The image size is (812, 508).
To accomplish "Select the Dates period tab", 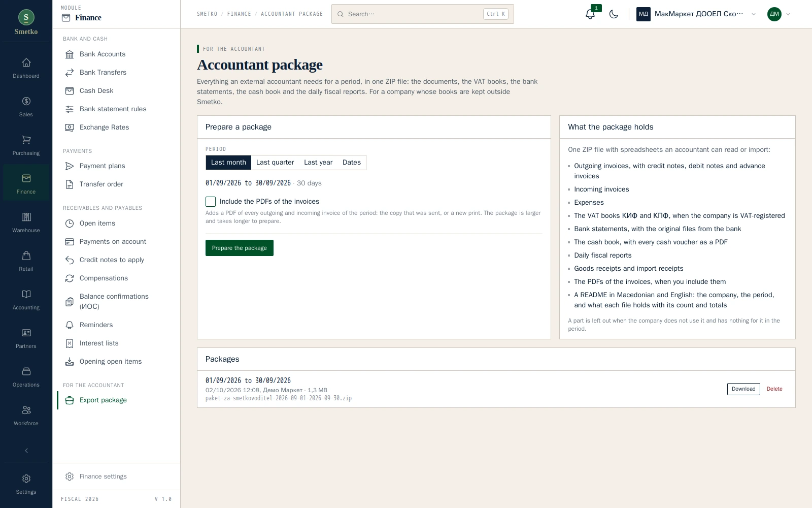I will [x=352, y=163].
